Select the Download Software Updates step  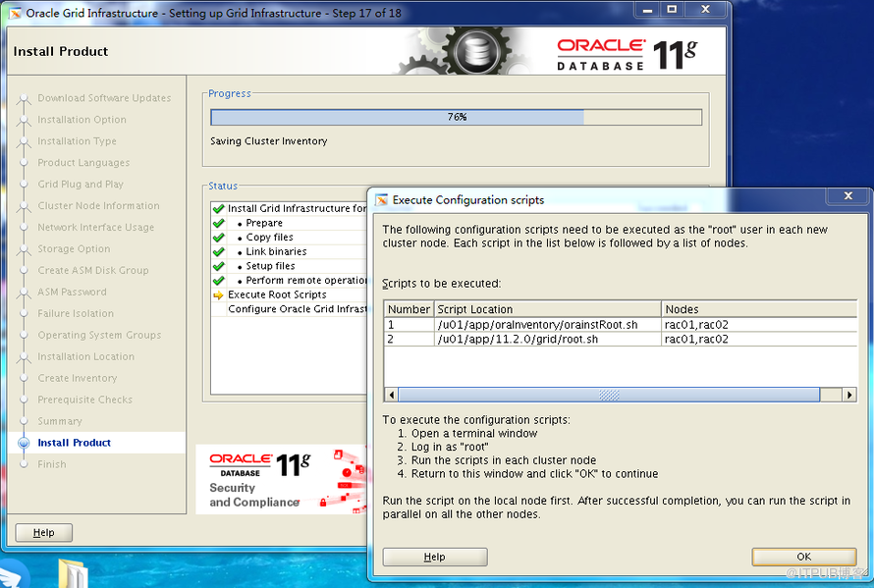[x=104, y=98]
